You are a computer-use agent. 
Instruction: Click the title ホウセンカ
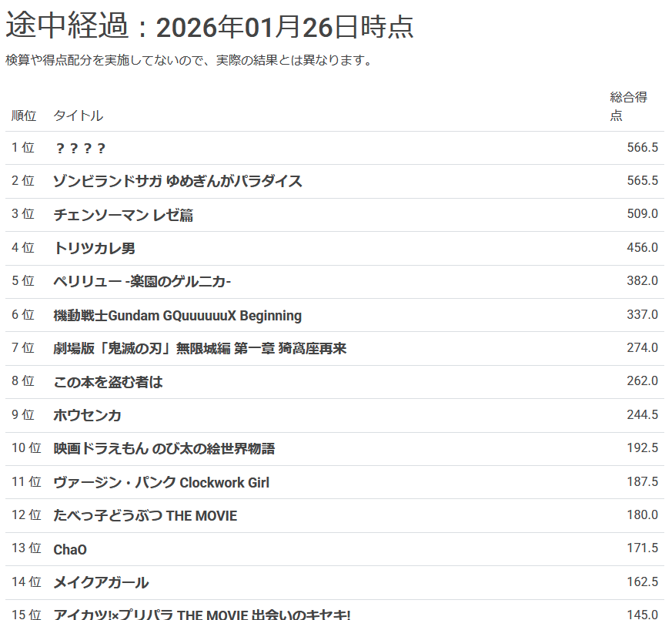87,415
